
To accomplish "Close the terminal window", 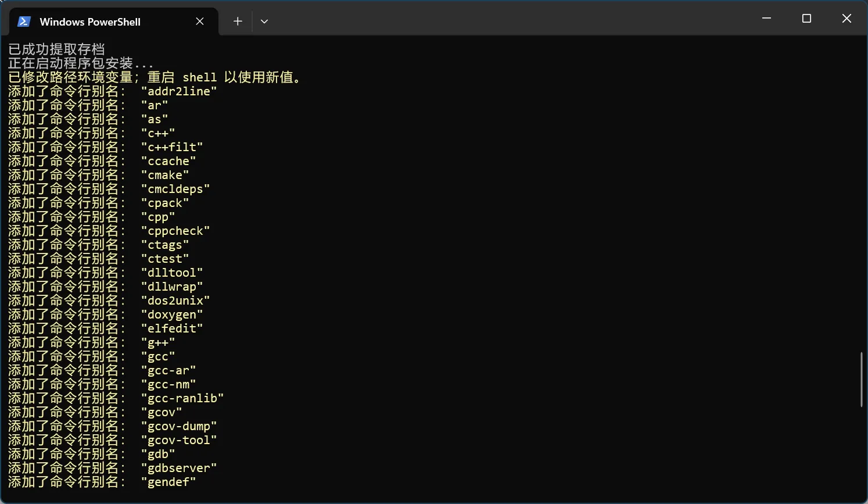I will tap(847, 19).
